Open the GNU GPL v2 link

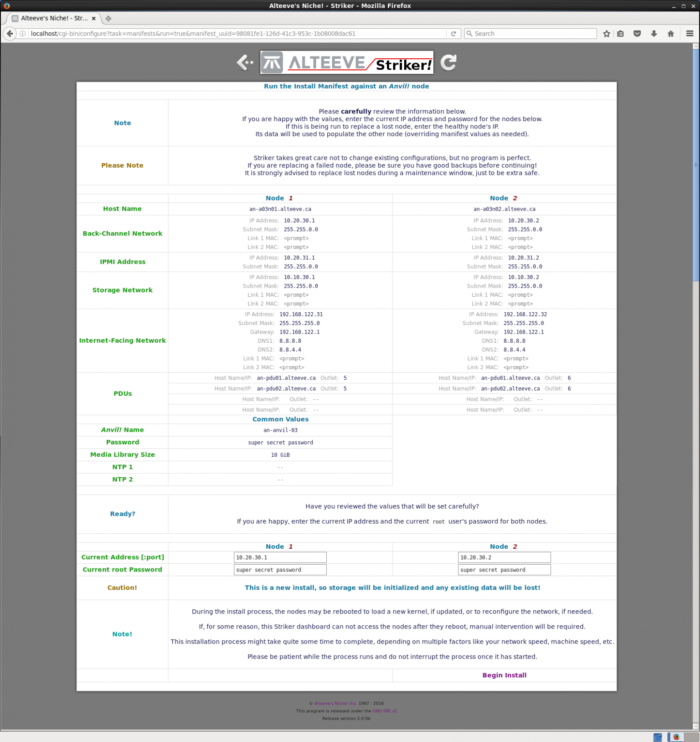point(384,711)
